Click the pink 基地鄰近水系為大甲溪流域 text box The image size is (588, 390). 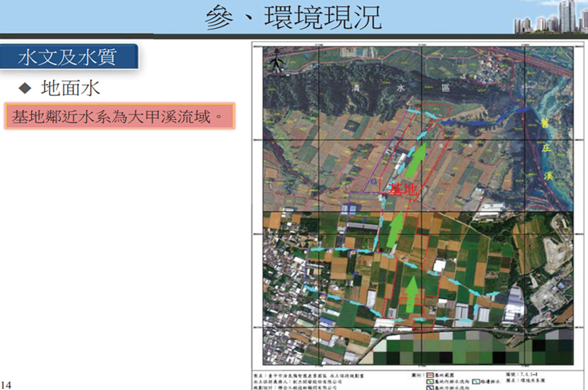(x=119, y=116)
